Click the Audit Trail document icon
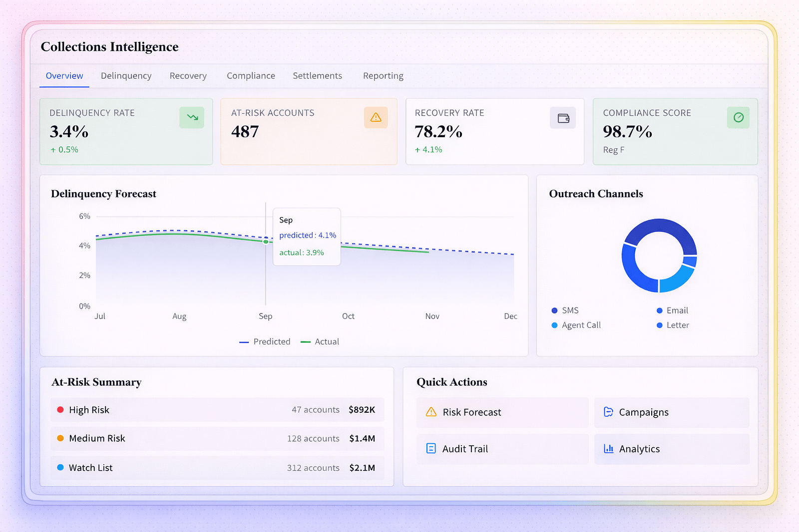Image resolution: width=799 pixels, height=532 pixels. pos(431,449)
